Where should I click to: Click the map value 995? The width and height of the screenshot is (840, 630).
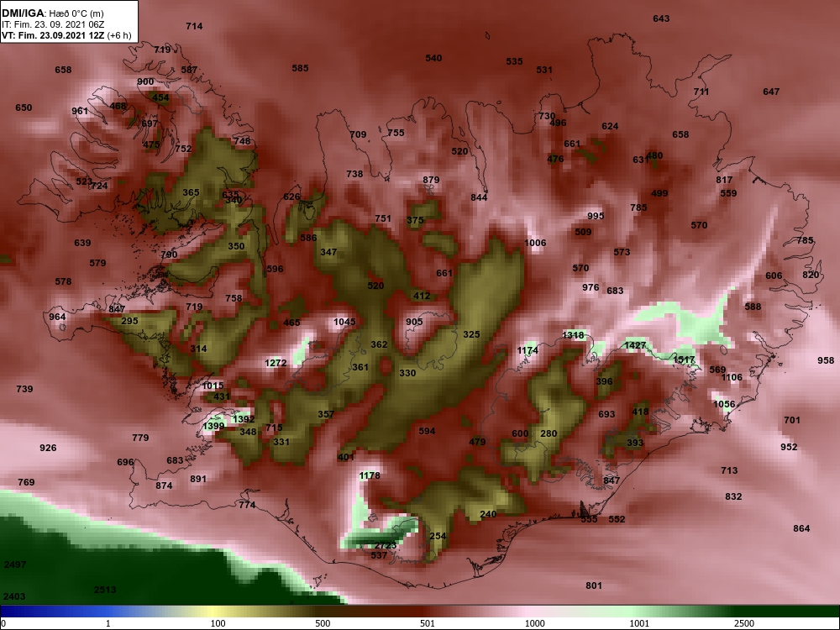[x=596, y=216]
